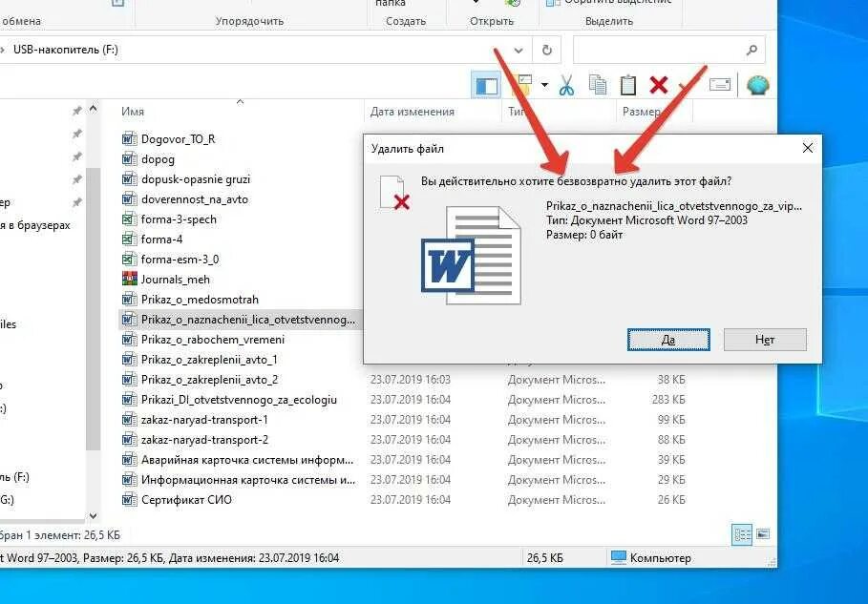This screenshot has height=604, width=868.
Task: Click the 283 КБ size cell
Action: pyautogui.click(x=668, y=400)
